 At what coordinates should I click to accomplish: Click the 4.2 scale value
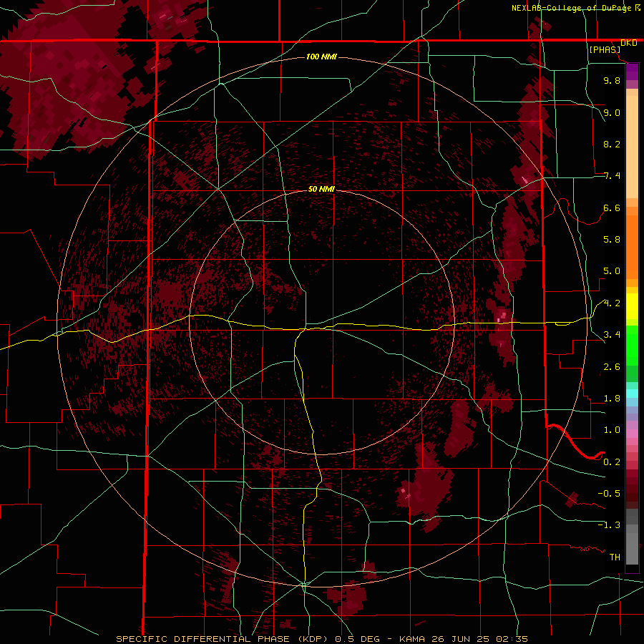click(x=612, y=303)
